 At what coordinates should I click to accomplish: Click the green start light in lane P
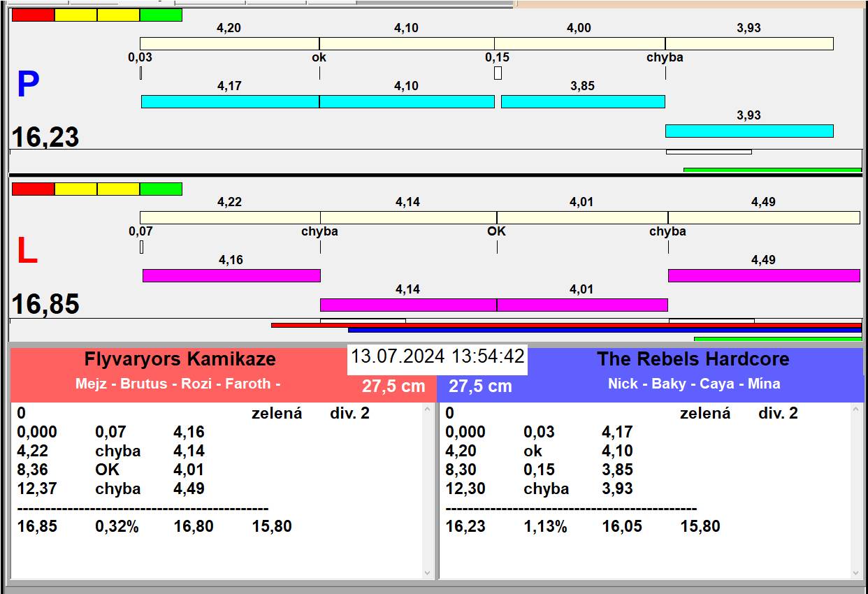tap(161, 15)
